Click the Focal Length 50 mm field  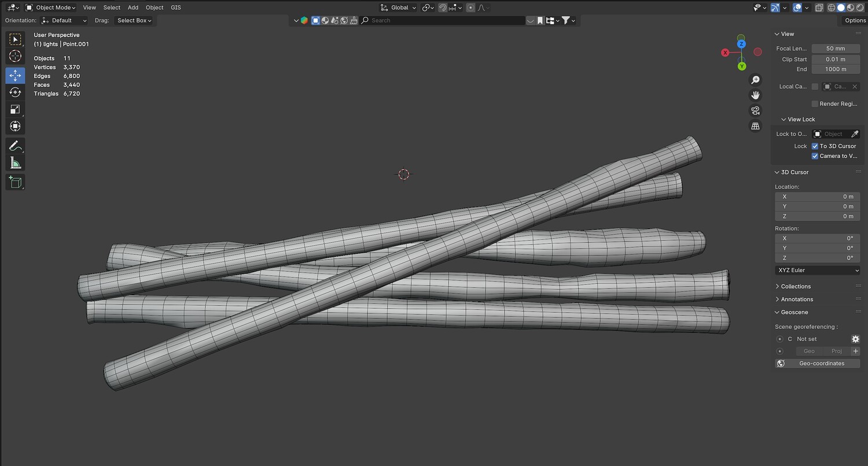(836, 49)
